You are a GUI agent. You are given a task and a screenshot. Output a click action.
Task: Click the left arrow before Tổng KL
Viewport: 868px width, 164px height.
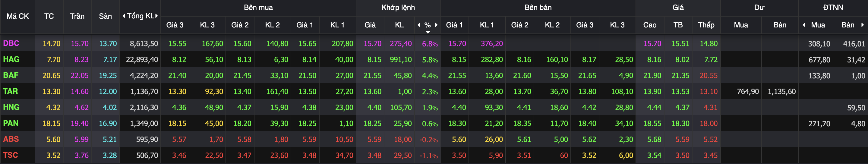[x=124, y=16]
